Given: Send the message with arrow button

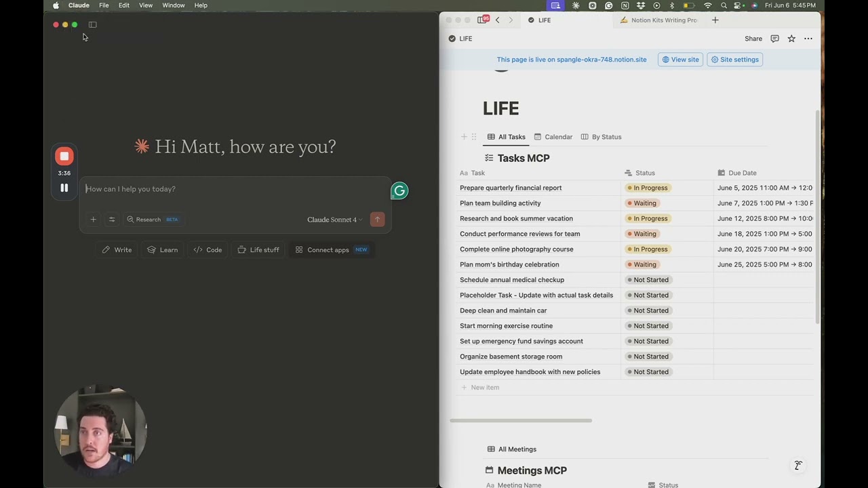Looking at the screenshot, I should click(378, 220).
